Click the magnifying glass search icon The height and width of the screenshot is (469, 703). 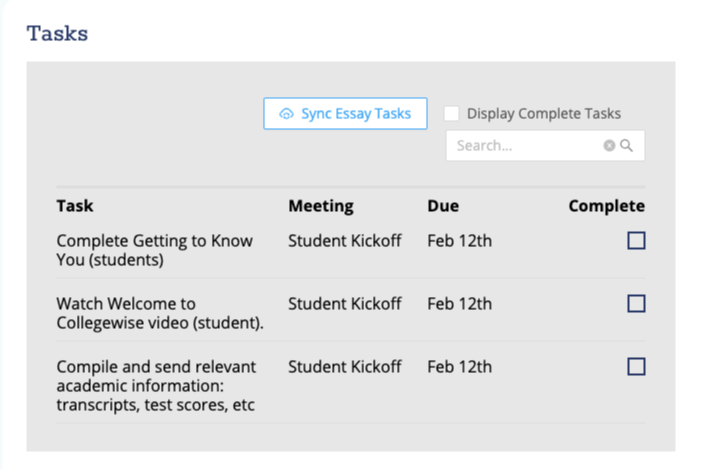[627, 146]
